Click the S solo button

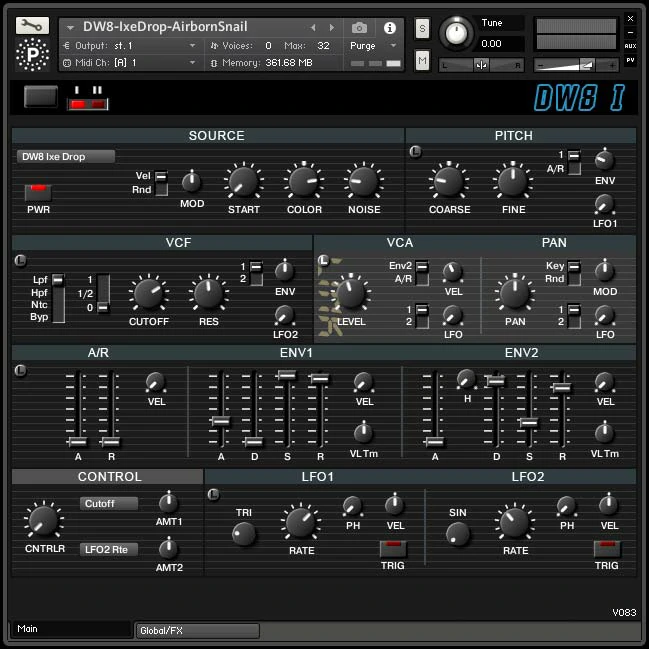point(422,28)
